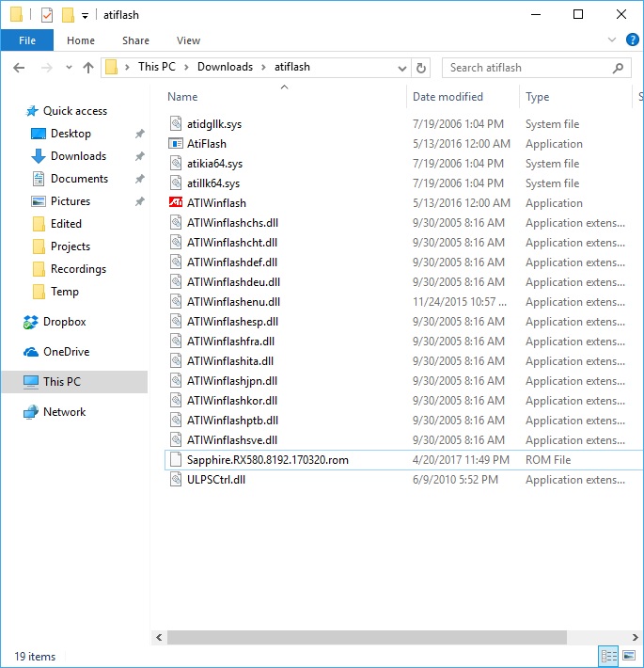Open address bar history dropdown

[x=402, y=68]
